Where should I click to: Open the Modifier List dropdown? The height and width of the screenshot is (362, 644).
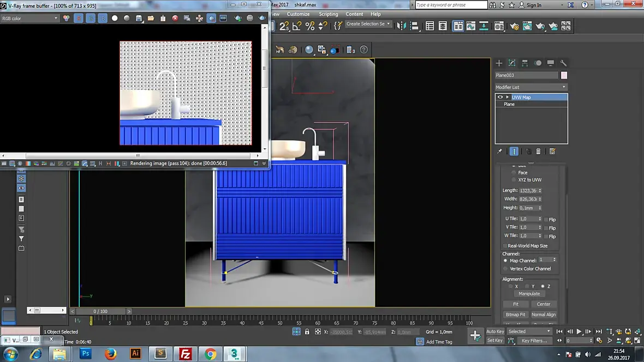tap(531, 87)
